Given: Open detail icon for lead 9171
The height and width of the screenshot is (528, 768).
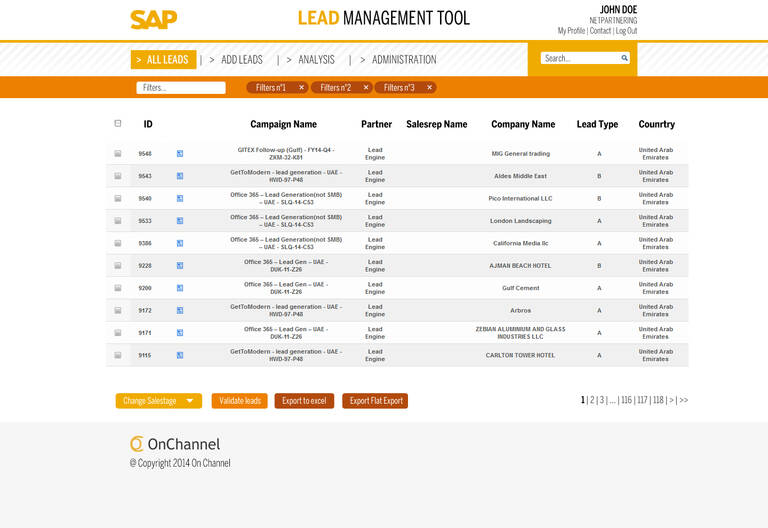Looking at the screenshot, I should 180,333.
